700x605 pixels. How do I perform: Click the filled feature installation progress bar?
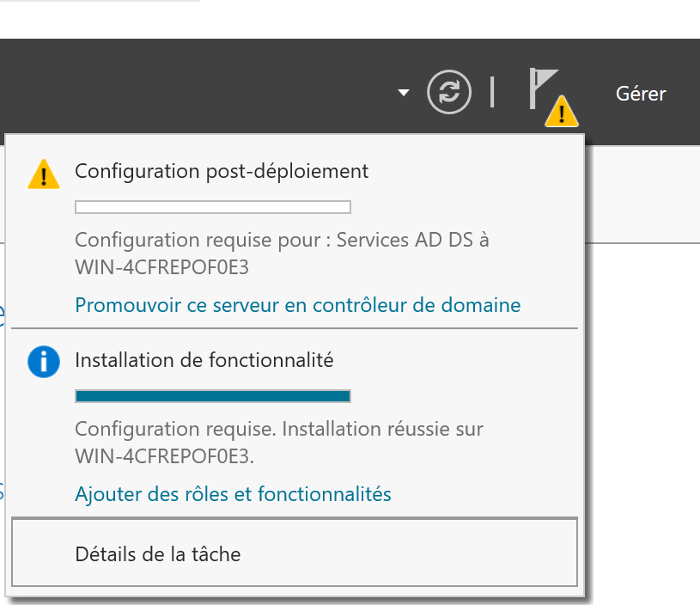click(x=213, y=396)
